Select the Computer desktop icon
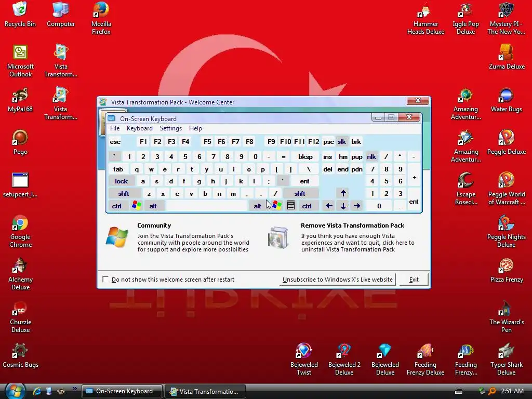Screen dimensions: 532x399 [61, 14]
